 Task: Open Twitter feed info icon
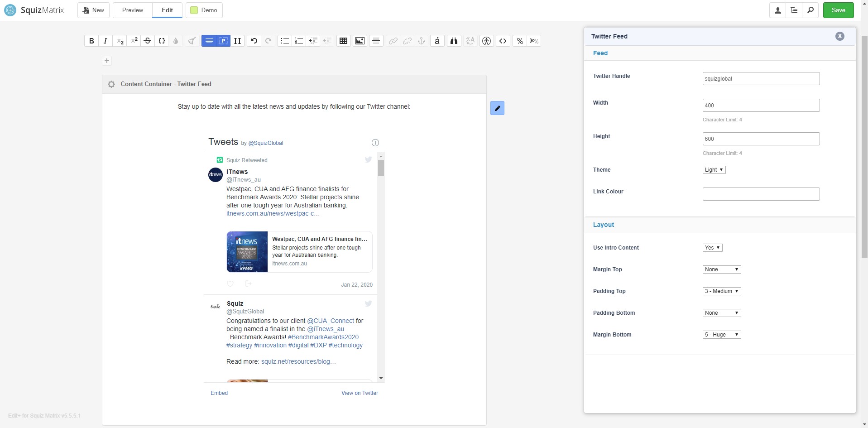375,143
